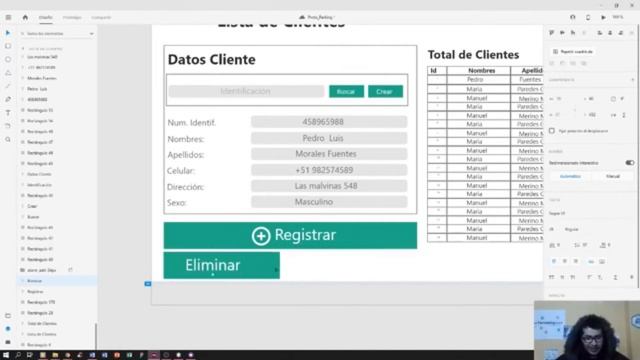Choose Automático resize mode

(x=570, y=176)
